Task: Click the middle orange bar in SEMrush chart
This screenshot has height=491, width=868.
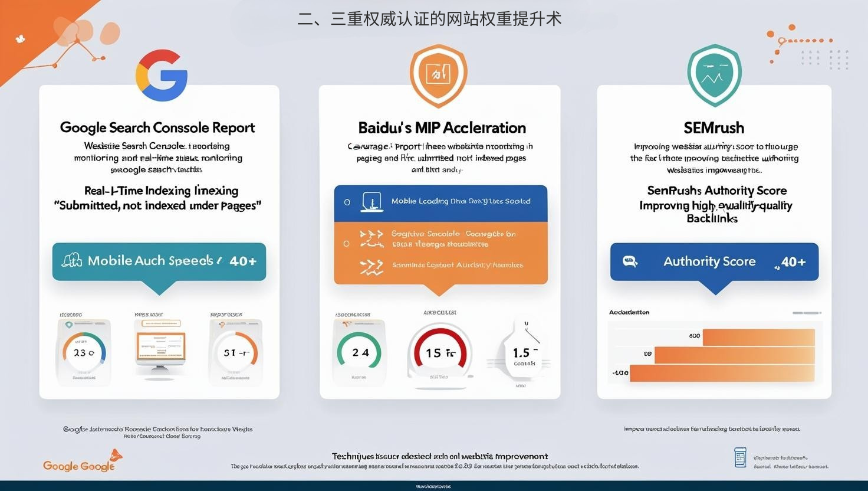Action: coord(734,355)
